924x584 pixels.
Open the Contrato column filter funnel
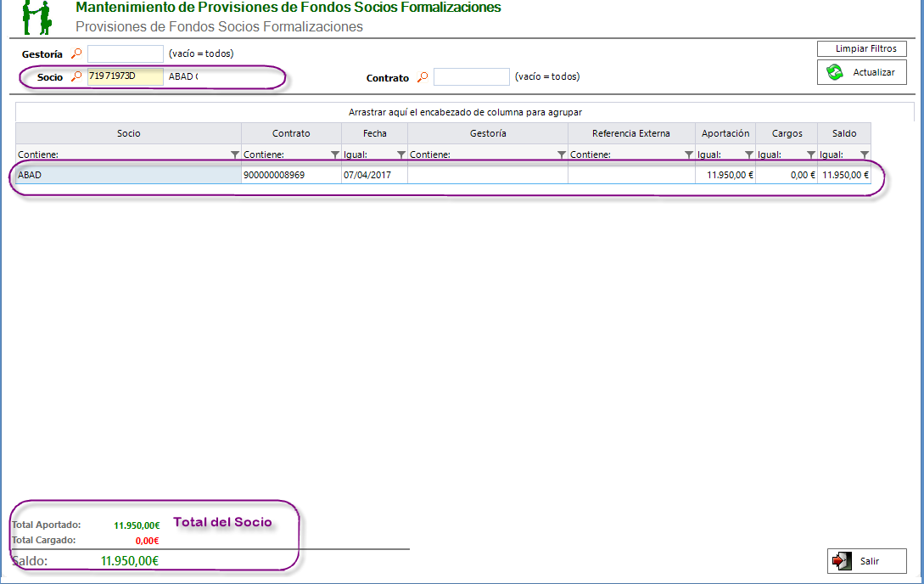[x=334, y=154]
